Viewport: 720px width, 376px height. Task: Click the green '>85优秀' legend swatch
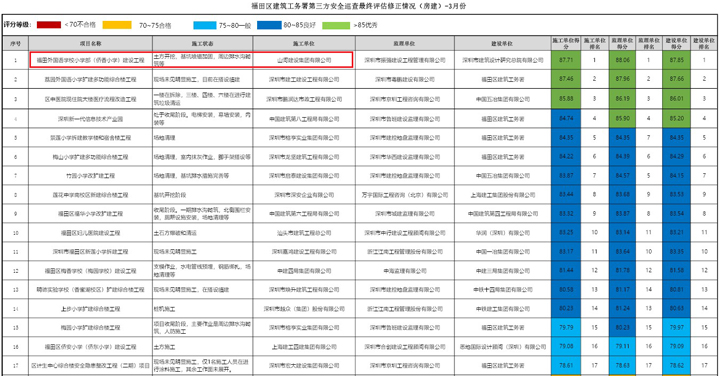point(336,25)
